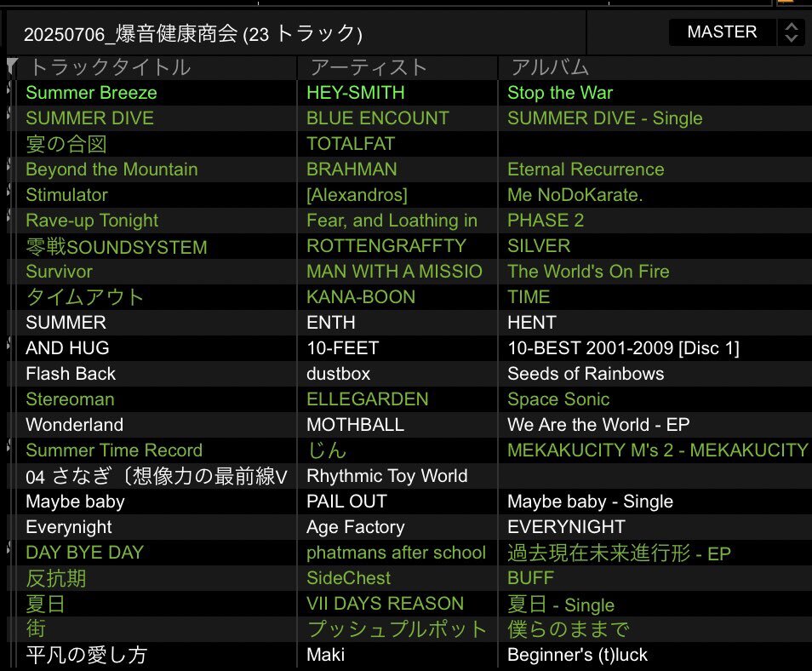
Task: Click artist HEY-SMITH
Action: point(355,93)
